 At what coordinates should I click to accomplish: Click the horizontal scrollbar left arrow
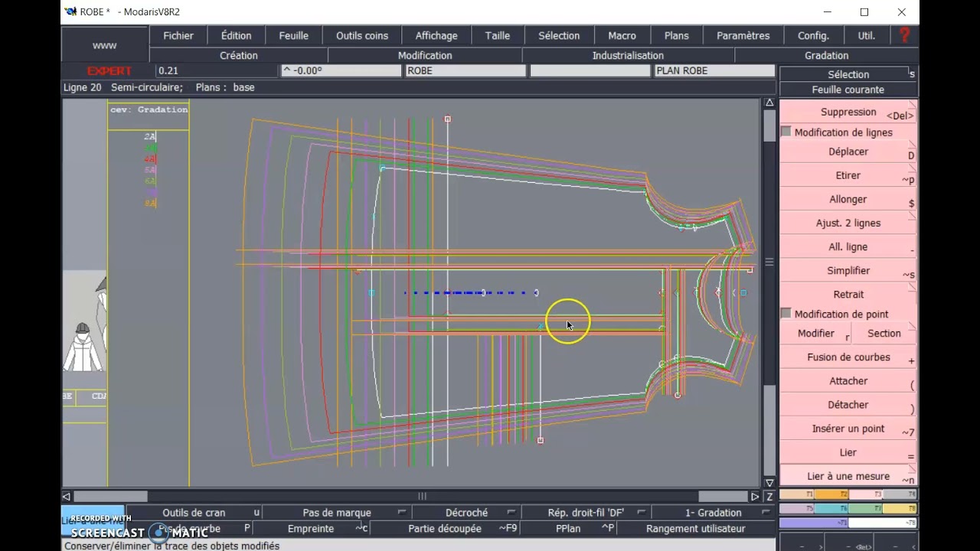67,497
